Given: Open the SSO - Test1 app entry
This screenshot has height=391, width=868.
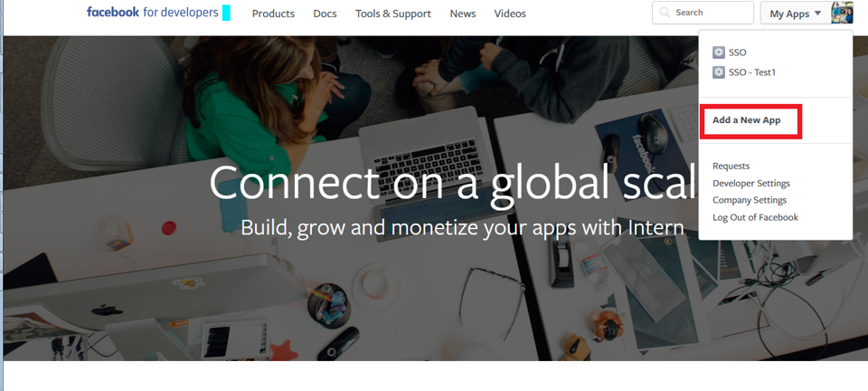Looking at the screenshot, I should 752,72.
